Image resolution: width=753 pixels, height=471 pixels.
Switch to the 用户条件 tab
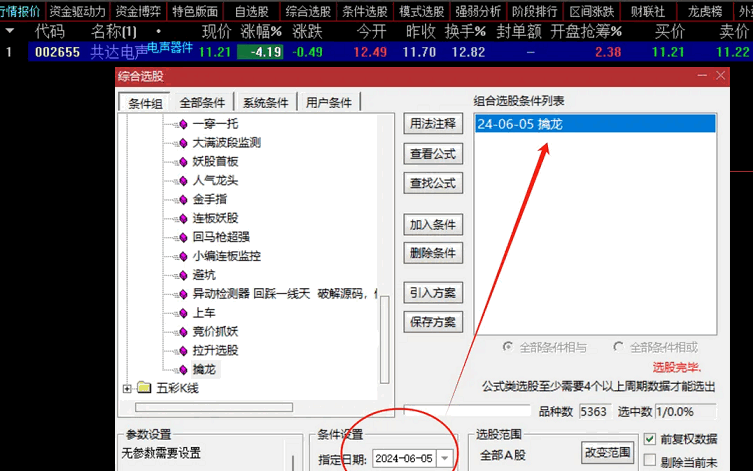(328, 102)
